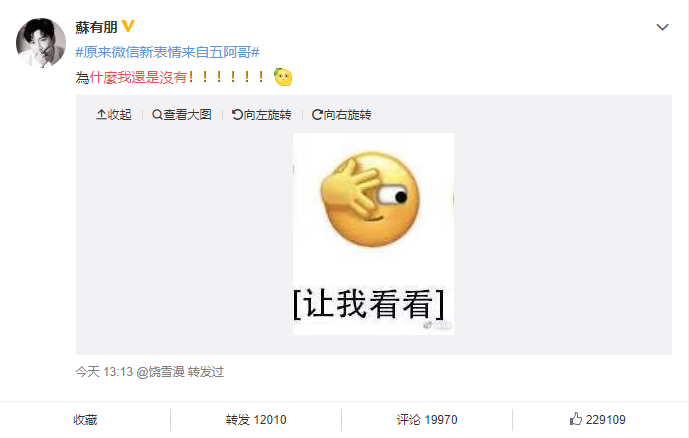The width and height of the screenshot is (689, 438).
Task: Click the orange V verified badge
Action: 128,26
